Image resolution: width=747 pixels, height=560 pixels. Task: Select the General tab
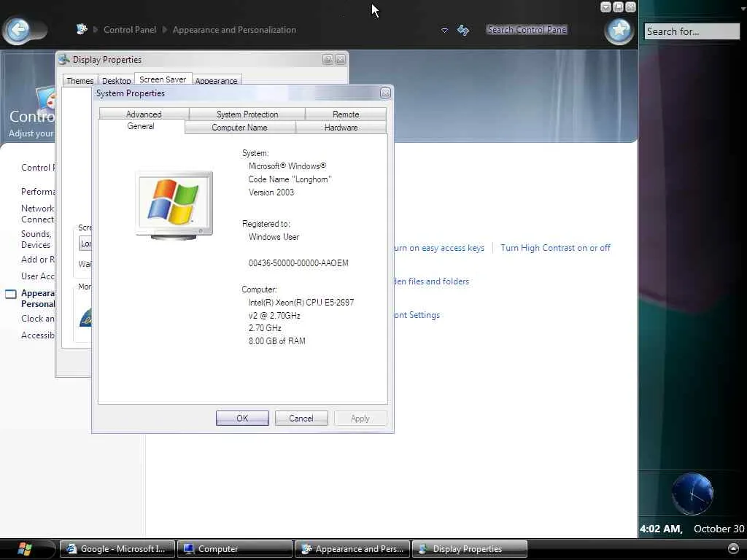pyautogui.click(x=141, y=126)
